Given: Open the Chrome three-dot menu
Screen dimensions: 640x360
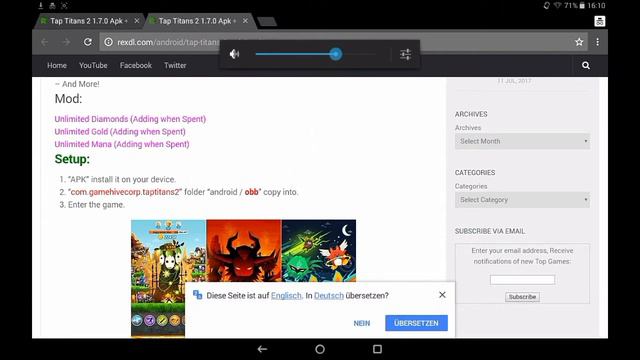Looking at the screenshot, I should [598, 42].
